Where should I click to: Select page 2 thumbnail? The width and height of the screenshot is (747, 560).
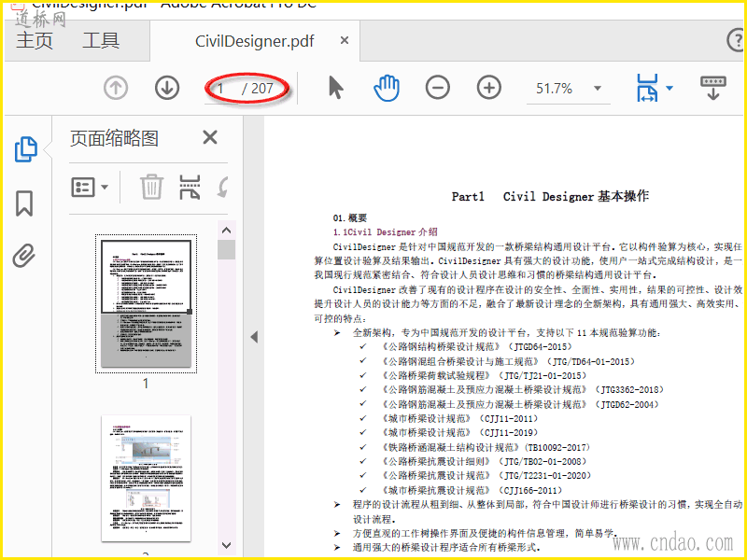pos(146,478)
